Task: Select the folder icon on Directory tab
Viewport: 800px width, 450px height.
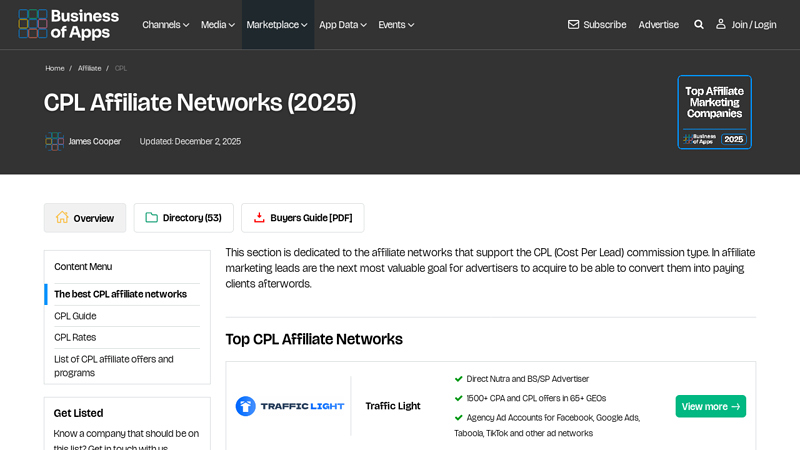Action: (152, 217)
